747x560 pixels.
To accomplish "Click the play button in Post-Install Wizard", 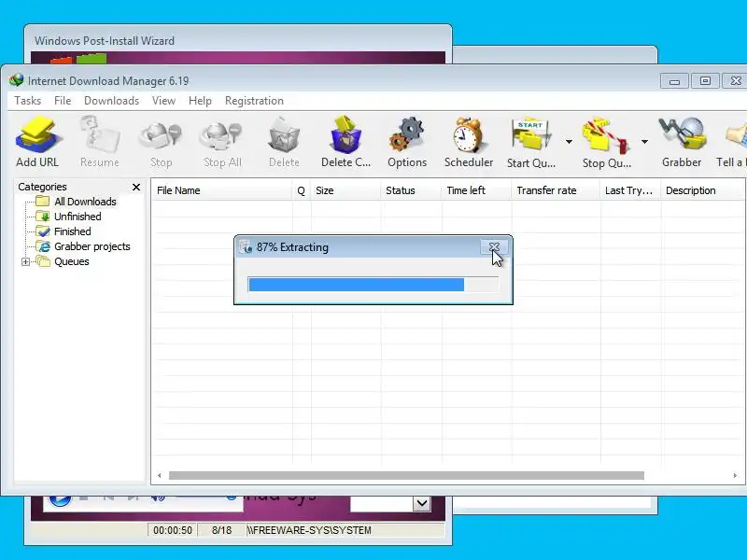I will [60, 500].
